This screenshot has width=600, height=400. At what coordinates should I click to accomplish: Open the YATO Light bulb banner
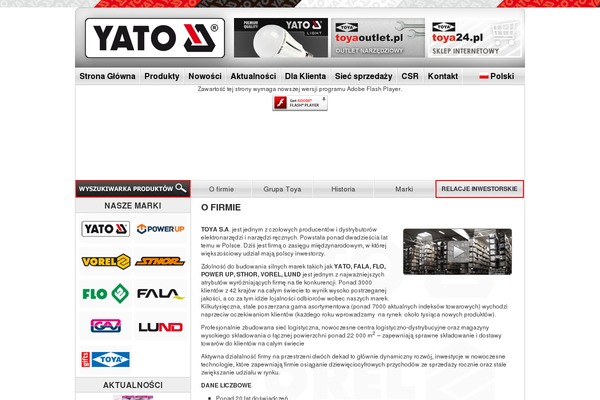281,38
